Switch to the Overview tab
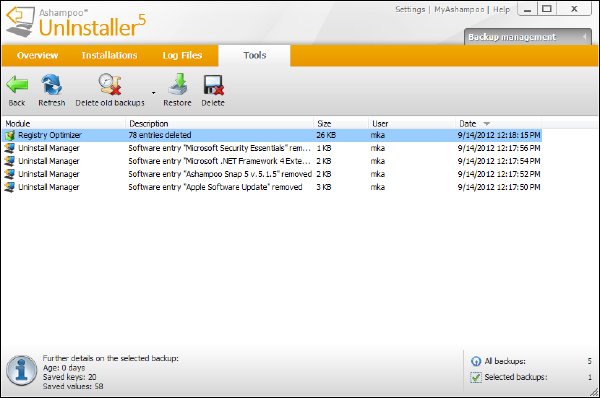600x398 pixels. (x=38, y=55)
